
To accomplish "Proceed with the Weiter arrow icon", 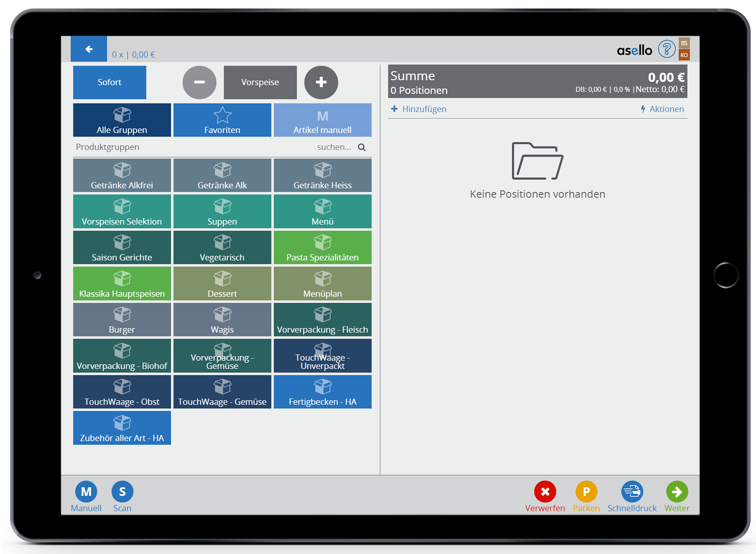I will (676, 492).
